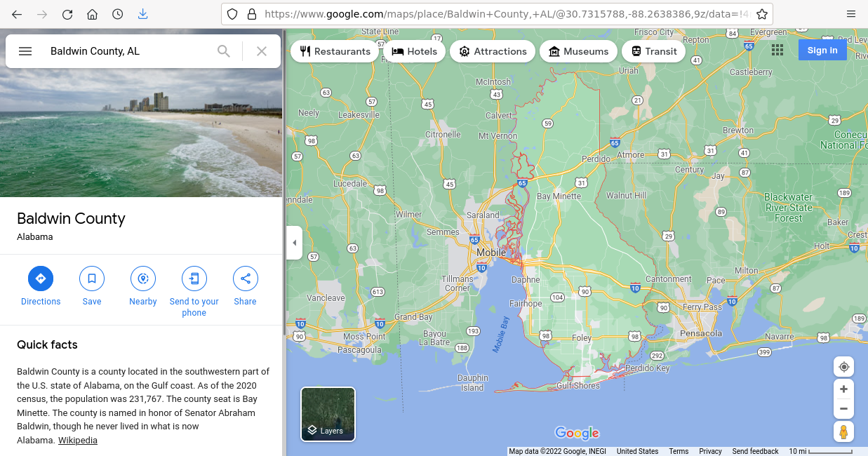
Task: Open the Wikipedia link in Quick facts
Action: [77, 441]
